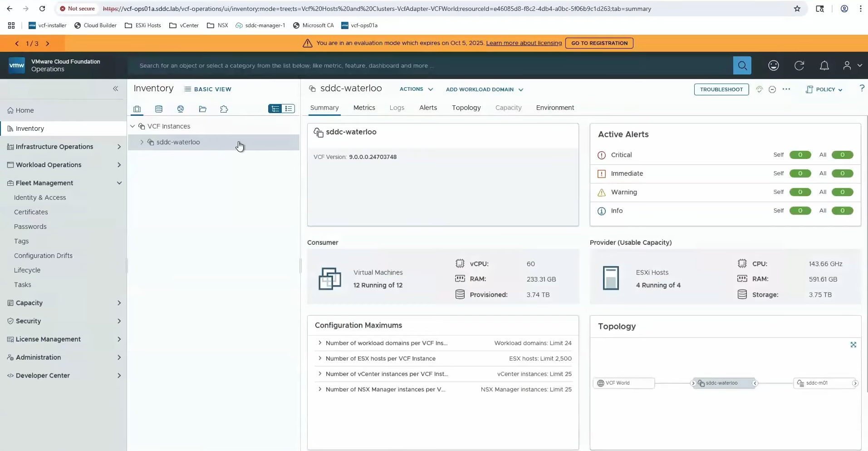Click the help question mark icon
Screen dimensions: 868x451
tap(862, 89)
